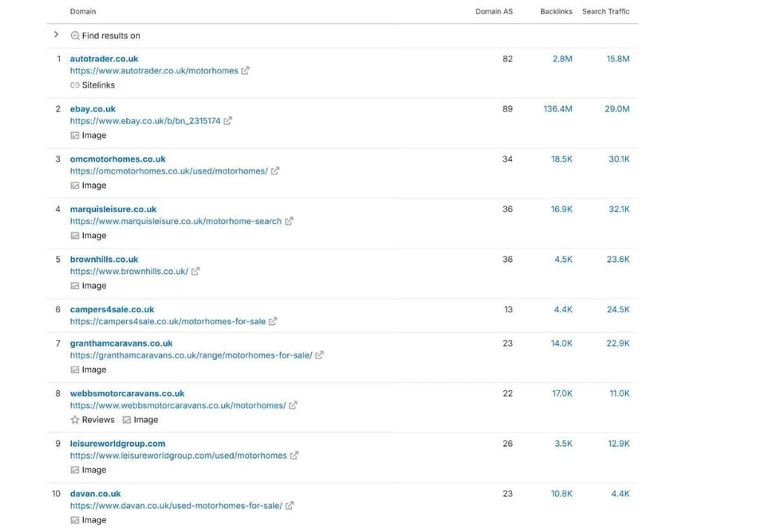760x532 pixels.
Task: Open external link icon beside ebay.co.uk URL
Action: tap(227, 121)
